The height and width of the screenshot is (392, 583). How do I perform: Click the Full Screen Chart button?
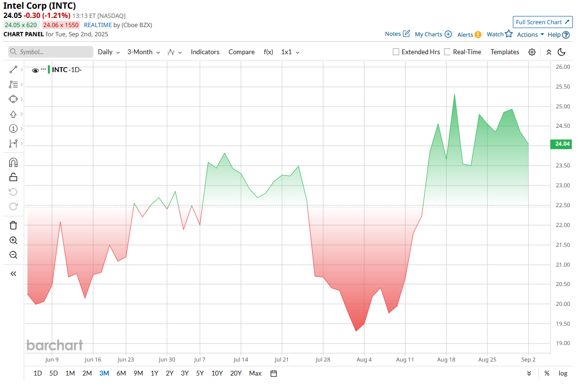543,22
